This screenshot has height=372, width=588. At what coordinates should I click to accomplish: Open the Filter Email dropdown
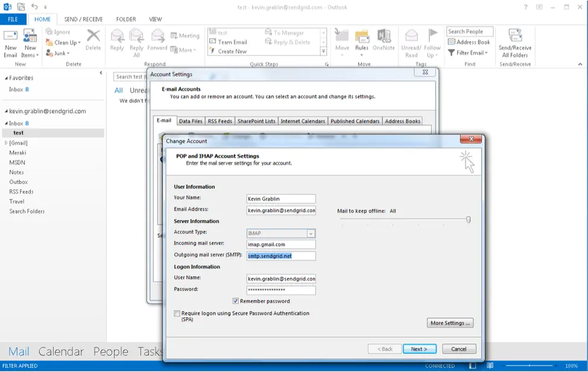tap(468, 53)
